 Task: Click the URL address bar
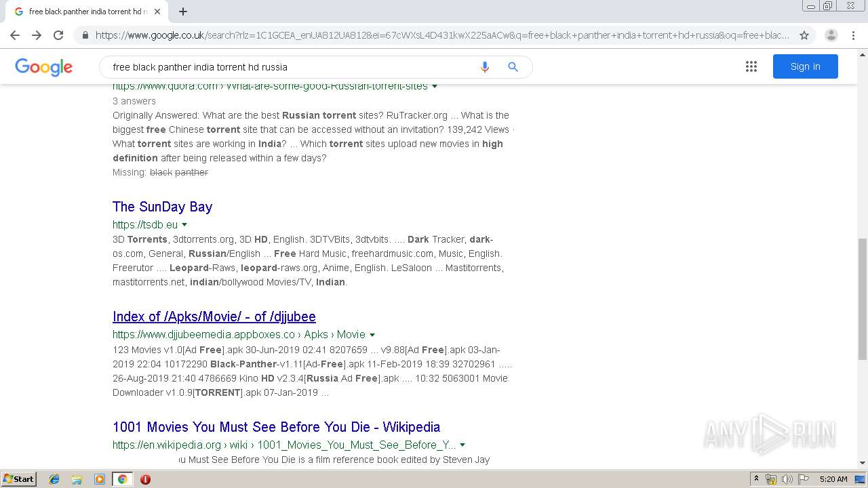(442, 35)
